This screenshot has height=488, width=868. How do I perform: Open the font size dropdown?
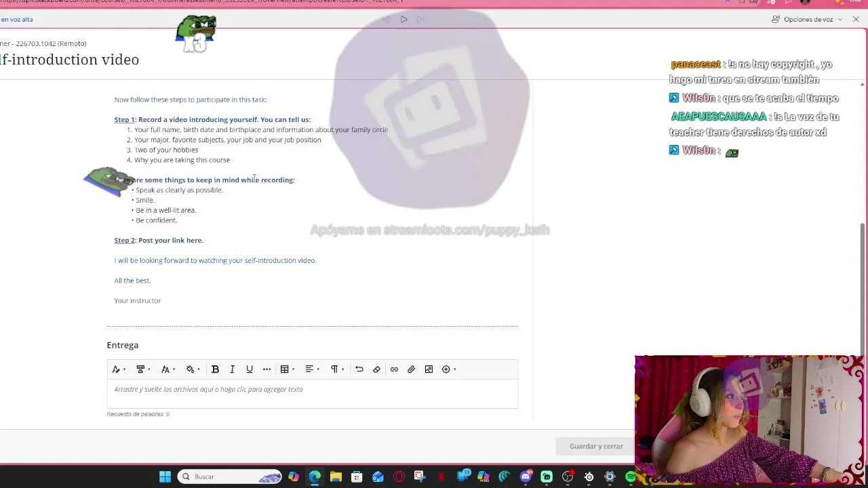tap(168, 369)
